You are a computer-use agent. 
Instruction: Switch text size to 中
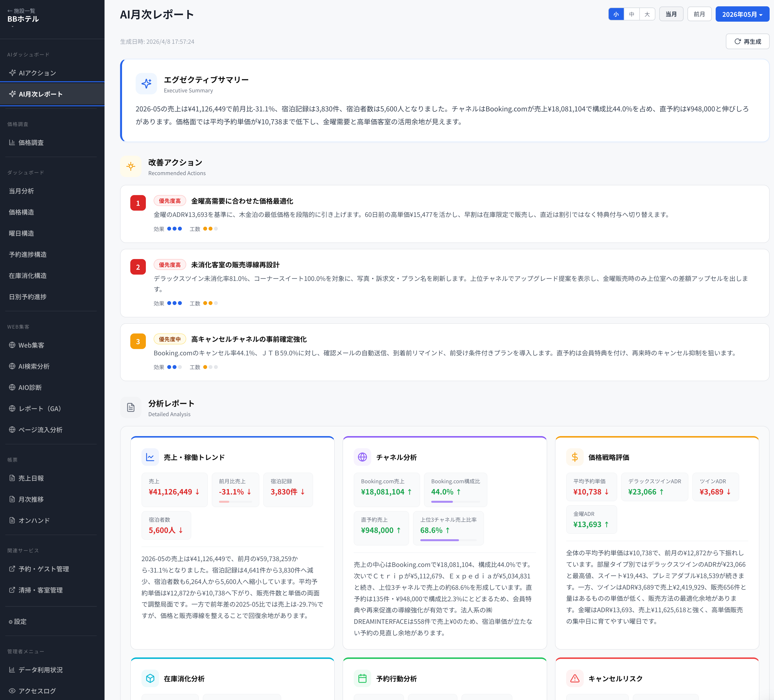(x=632, y=14)
